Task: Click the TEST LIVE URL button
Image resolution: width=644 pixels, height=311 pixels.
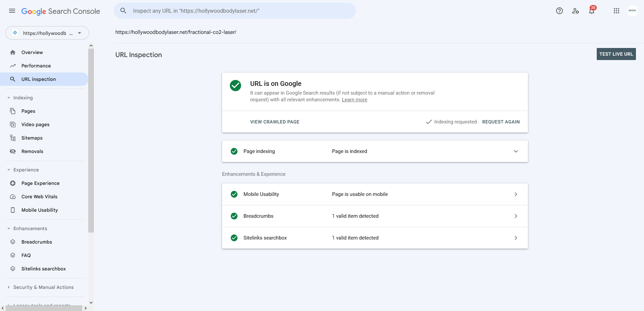Action: tap(616, 54)
